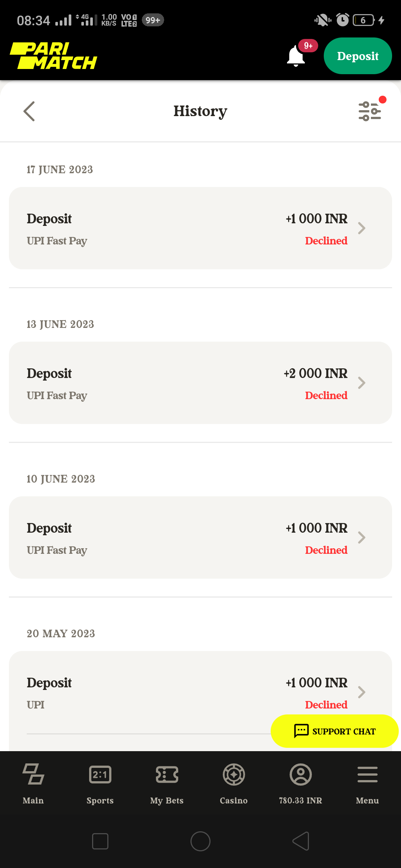Switch to the Sports tab

(x=100, y=783)
